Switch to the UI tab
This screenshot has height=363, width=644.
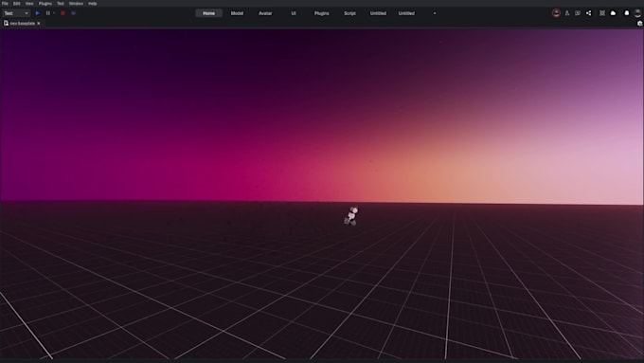coord(294,13)
